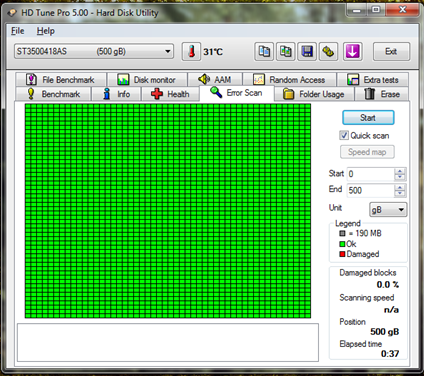
Task: Switch to the Erase tab
Action: pos(382,94)
